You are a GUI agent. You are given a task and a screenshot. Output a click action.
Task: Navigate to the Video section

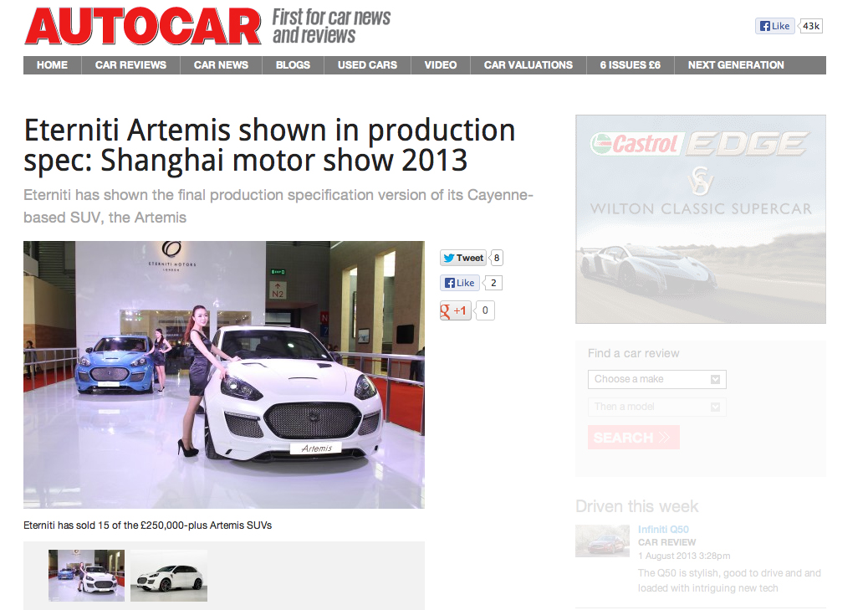coord(440,65)
